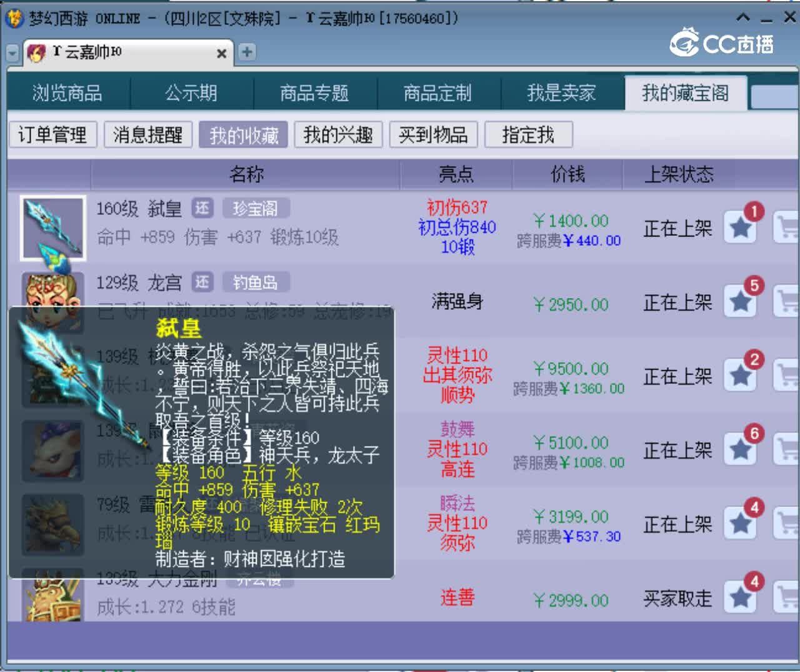Click the 钓鱼岛 server tag
The height and width of the screenshot is (672, 800).
tap(256, 282)
